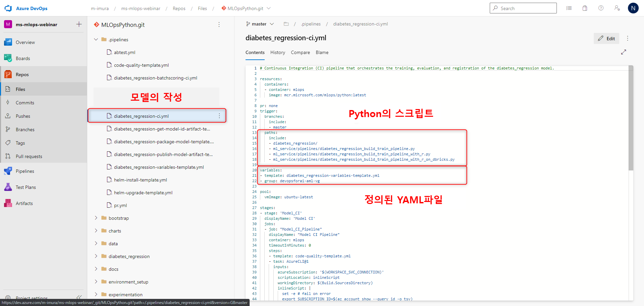This screenshot has height=306, width=644.
Task: Open the marketplace shopping bag icon
Action: click(x=585, y=8)
